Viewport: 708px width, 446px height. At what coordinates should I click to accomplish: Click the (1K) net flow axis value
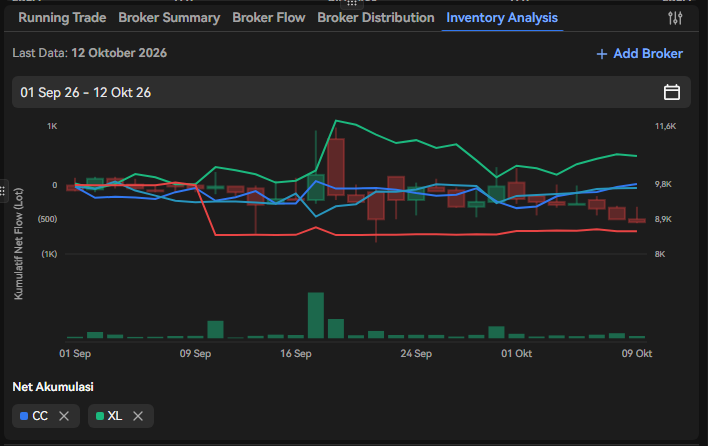coord(49,254)
